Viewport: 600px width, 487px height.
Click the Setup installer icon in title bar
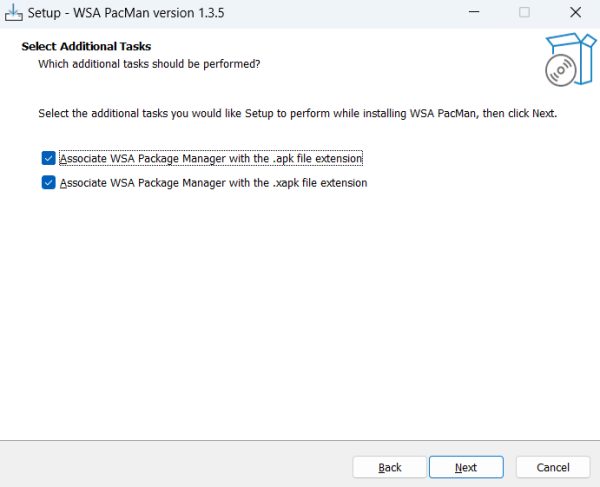point(13,12)
